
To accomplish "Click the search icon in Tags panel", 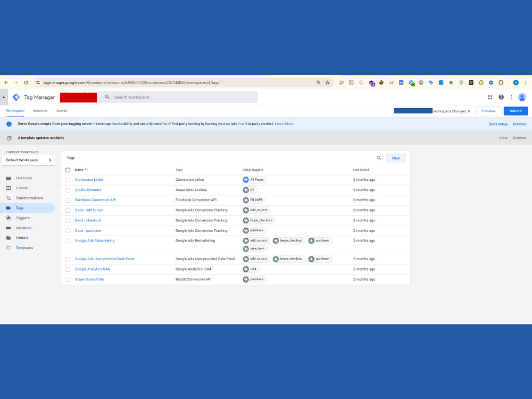I will pos(379,158).
